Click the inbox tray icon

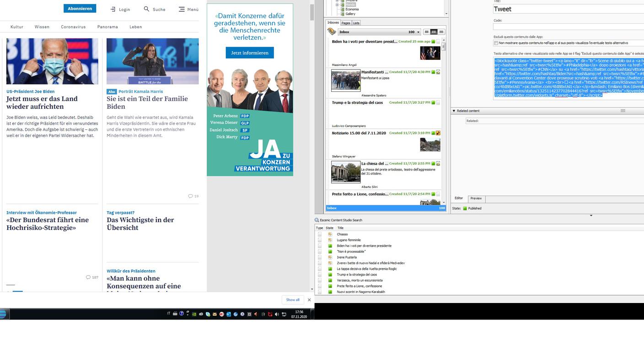coord(332,32)
